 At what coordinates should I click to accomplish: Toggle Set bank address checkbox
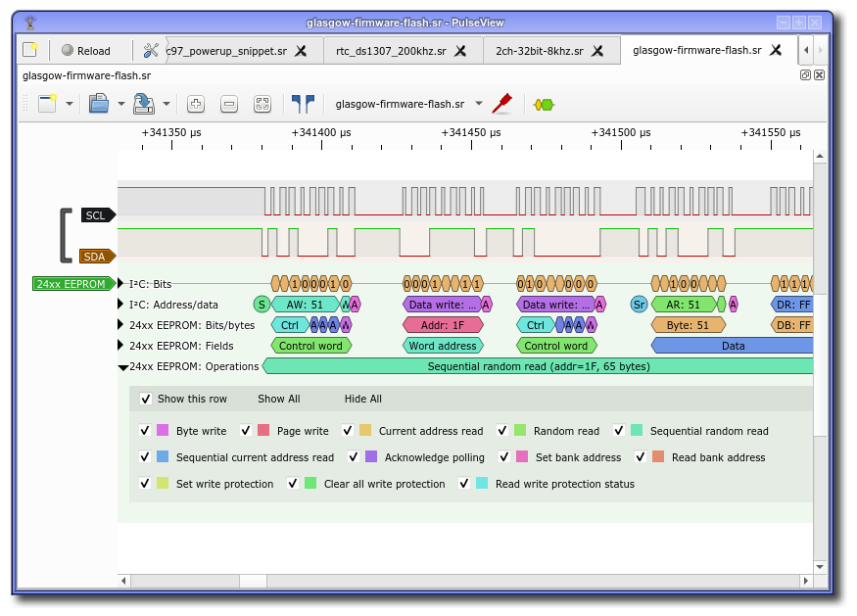click(504, 457)
